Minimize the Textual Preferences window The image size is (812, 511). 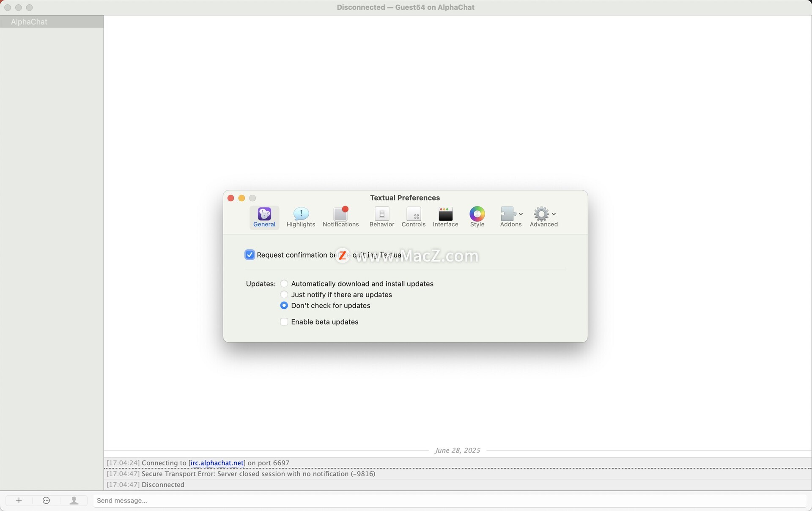241,198
